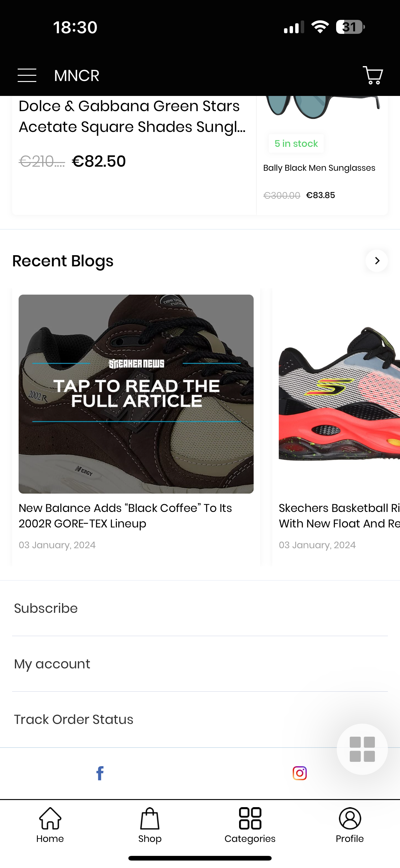This screenshot has height=868, width=400.
Task: Tap the 5 in stock badge
Action: tap(296, 143)
